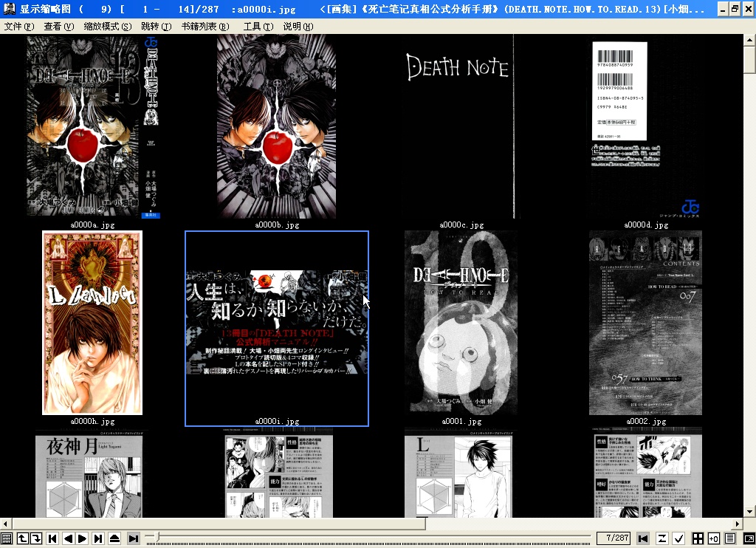Screen dimensions: 756x548
Task: Jump to the first page button
Action: click(x=52, y=538)
